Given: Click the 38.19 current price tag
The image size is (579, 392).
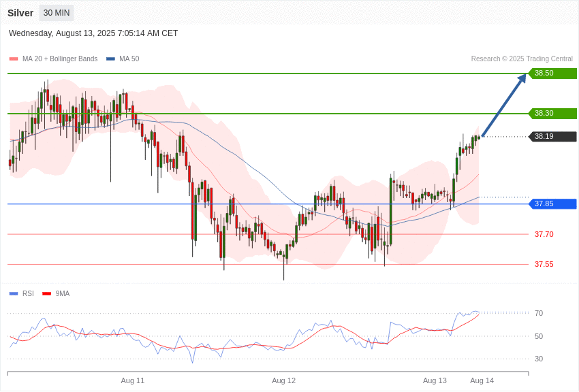Looking at the screenshot, I should coord(553,136).
